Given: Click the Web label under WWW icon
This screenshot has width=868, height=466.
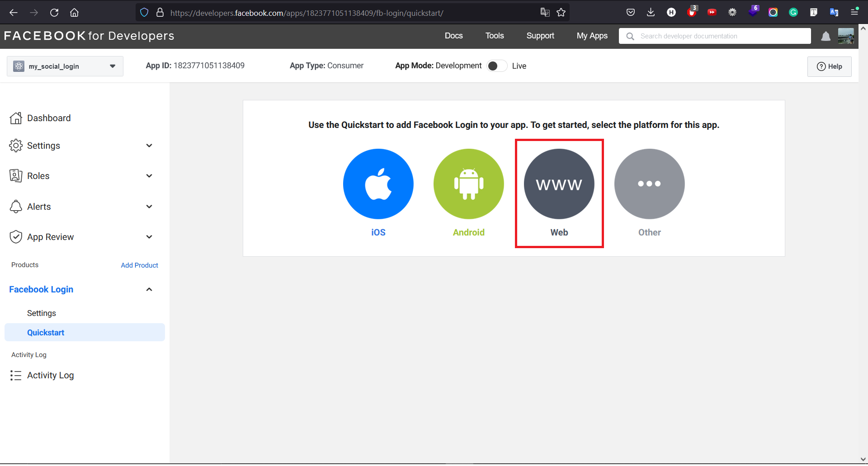Looking at the screenshot, I should click(559, 232).
